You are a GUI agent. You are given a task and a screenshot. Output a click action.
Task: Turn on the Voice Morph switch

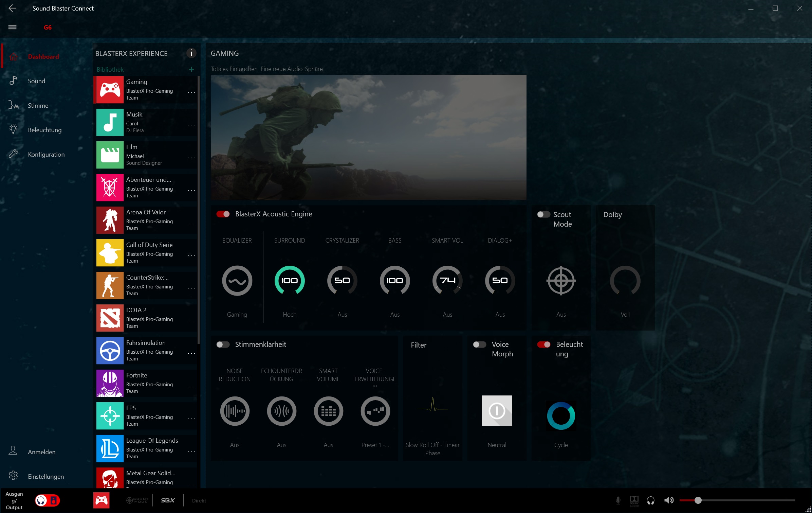click(x=480, y=344)
